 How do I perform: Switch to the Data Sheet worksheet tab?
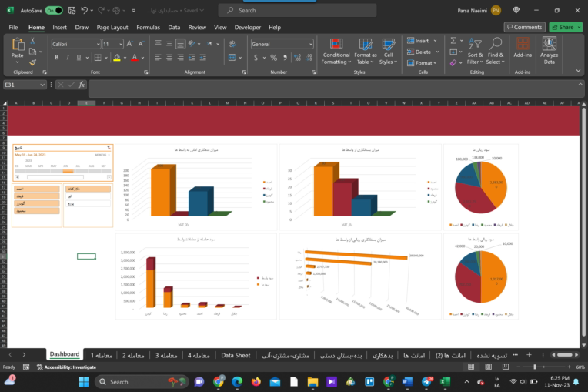tap(236, 355)
